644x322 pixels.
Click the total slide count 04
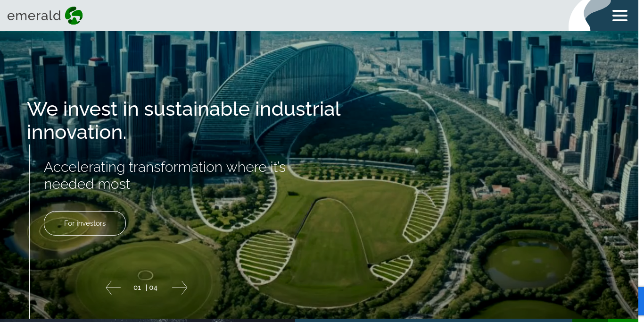(153, 288)
